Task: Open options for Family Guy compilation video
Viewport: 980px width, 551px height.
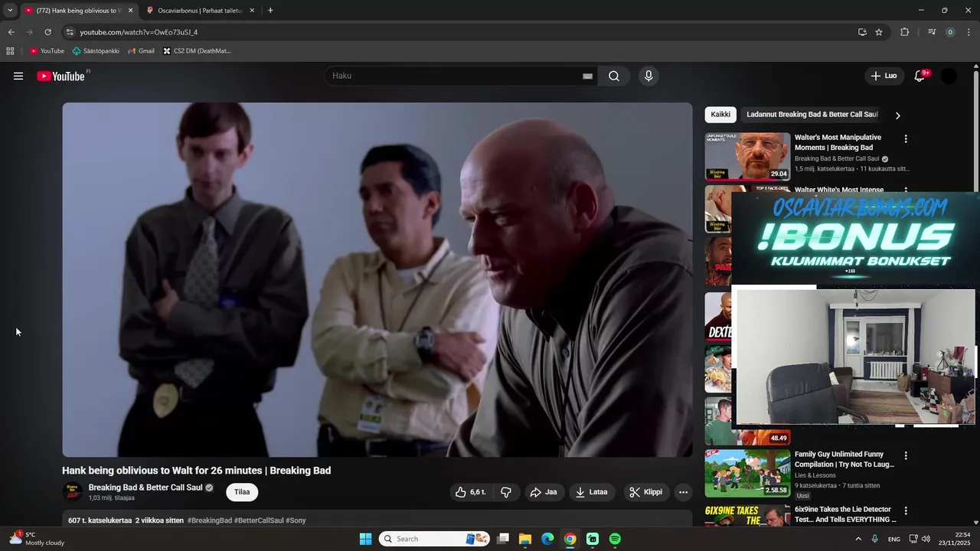Action: click(x=906, y=455)
